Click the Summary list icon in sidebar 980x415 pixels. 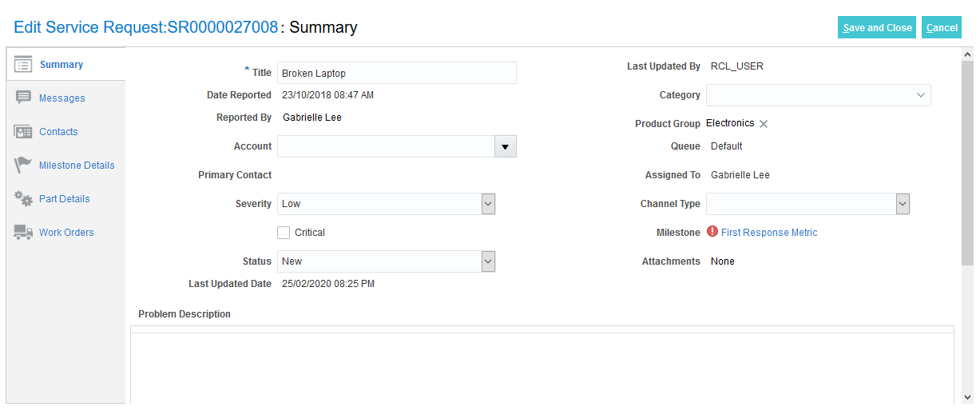pos(23,65)
